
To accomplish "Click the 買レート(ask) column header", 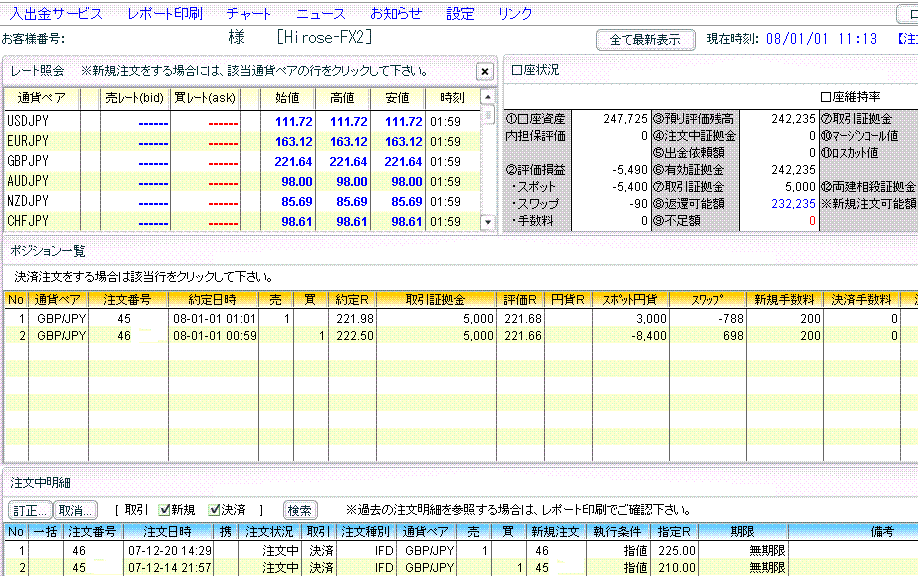I will (x=205, y=98).
